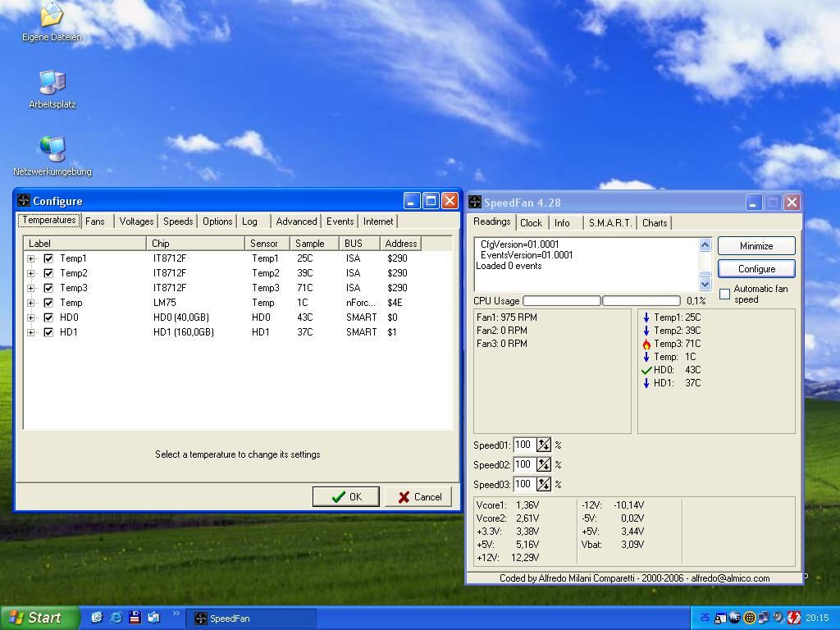Click the flame icon beside Temp3: 71C

(x=646, y=344)
